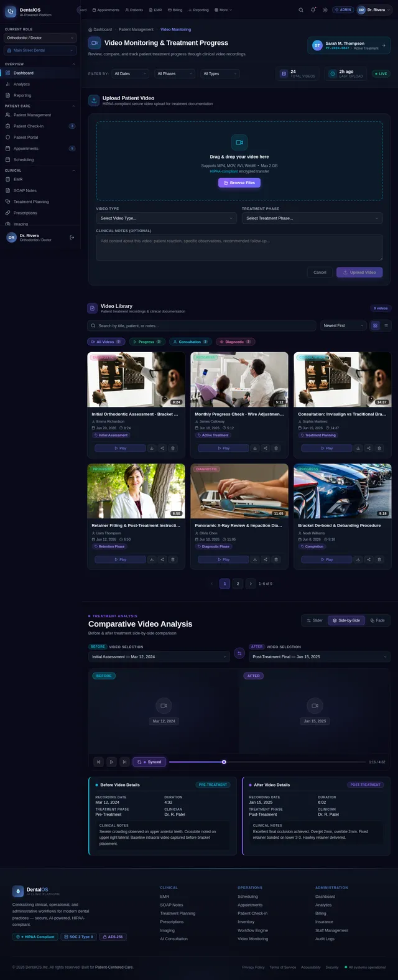Click the search icon in top bar
Screen dimensions: 398x980
tap(301, 10)
